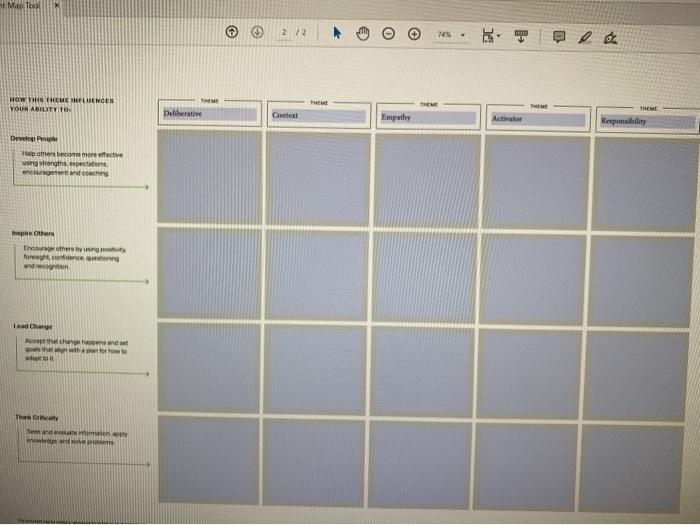Click the 'Encourage others by using positivity' description
The width and height of the screenshot is (700, 525).
point(75,258)
